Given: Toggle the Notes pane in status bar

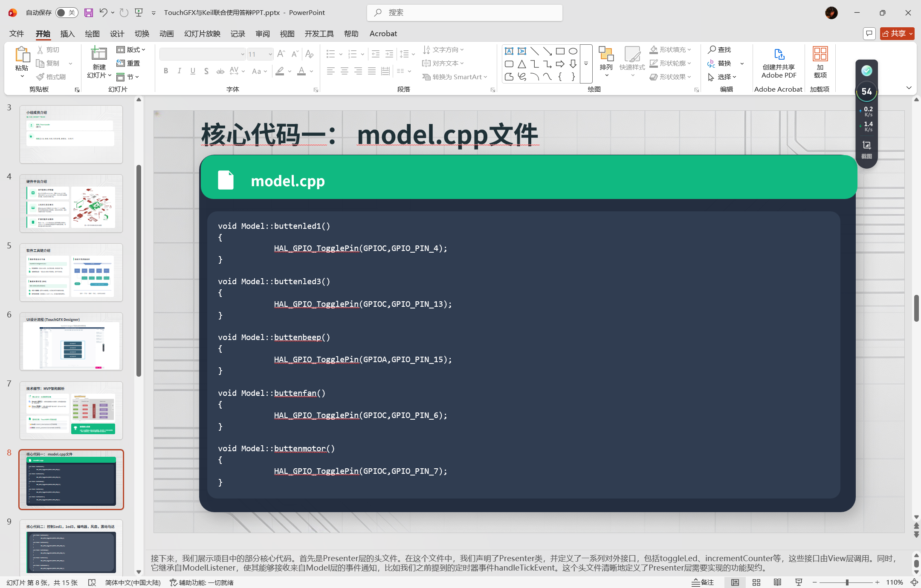Looking at the screenshot, I should [x=703, y=582].
